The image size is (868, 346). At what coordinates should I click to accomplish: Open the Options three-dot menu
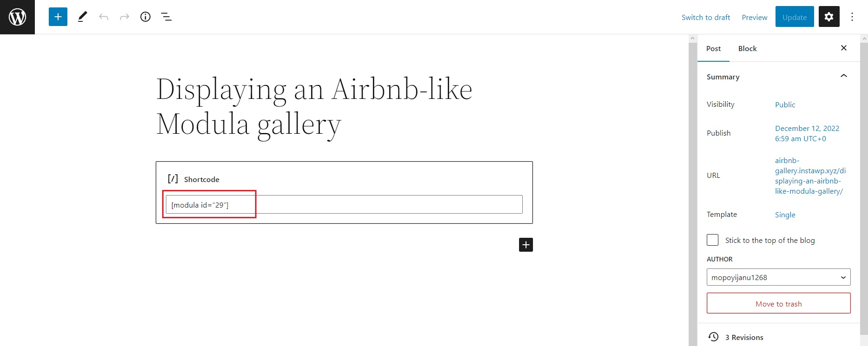click(x=852, y=17)
